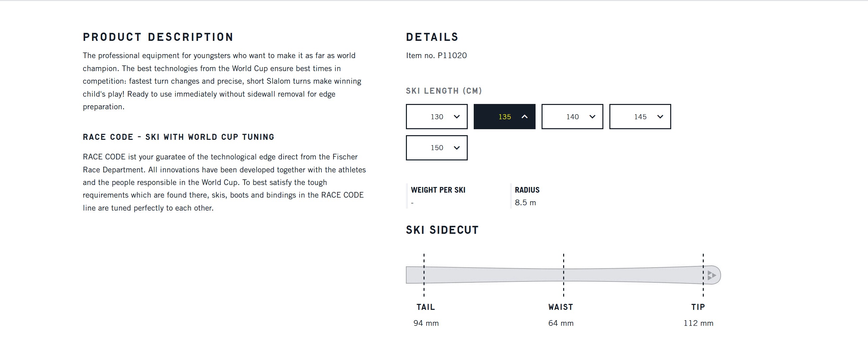Click the 94 mm tail width value

click(x=426, y=323)
